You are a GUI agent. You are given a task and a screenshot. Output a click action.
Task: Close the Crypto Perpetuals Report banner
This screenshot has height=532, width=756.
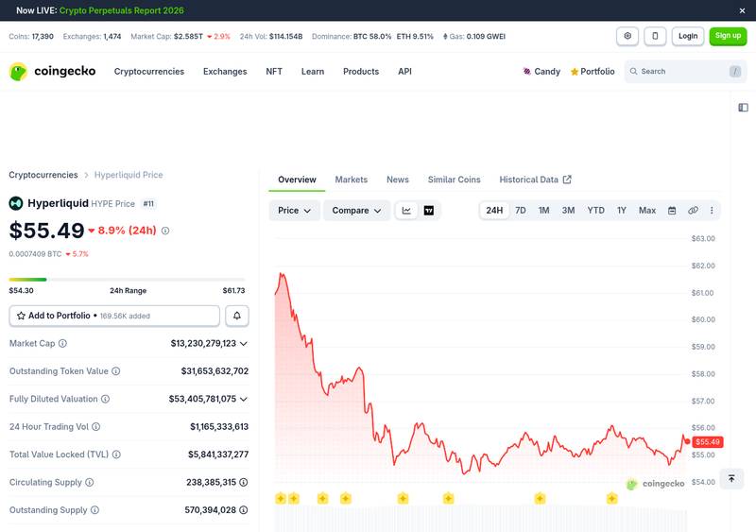click(x=742, y=10)
